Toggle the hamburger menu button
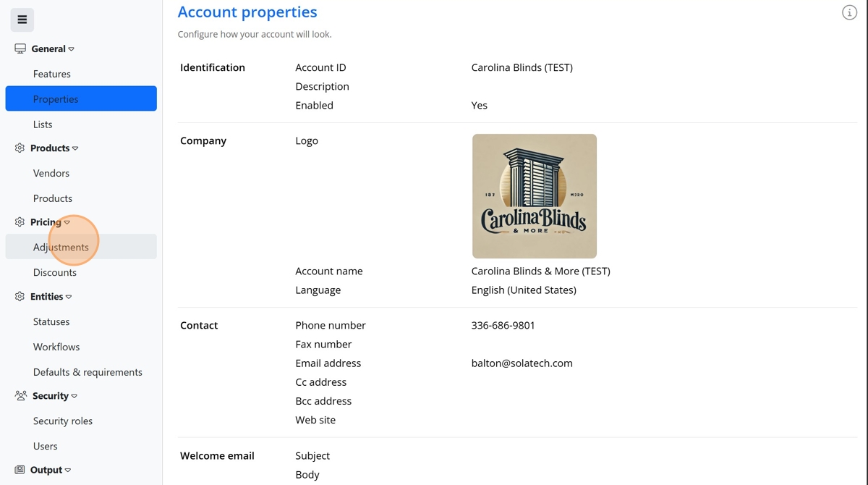This screenshot has width=868, height=485. point(22,20)
